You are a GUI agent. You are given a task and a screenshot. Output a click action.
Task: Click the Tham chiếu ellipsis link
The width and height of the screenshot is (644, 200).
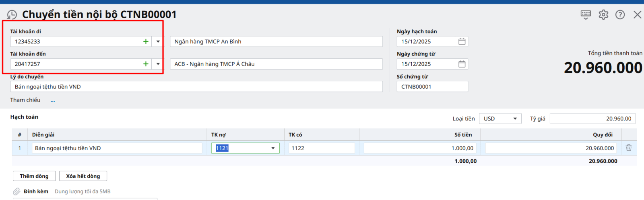pos(53,100)
